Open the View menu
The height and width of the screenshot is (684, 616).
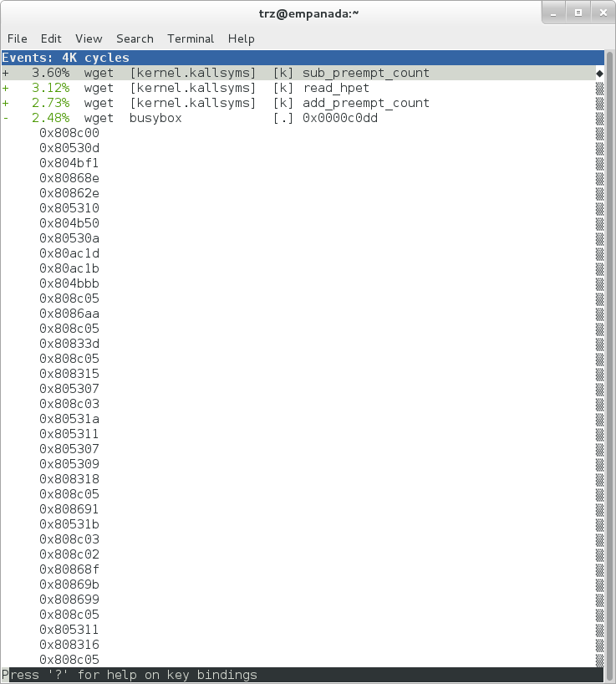tap(89, 38)
